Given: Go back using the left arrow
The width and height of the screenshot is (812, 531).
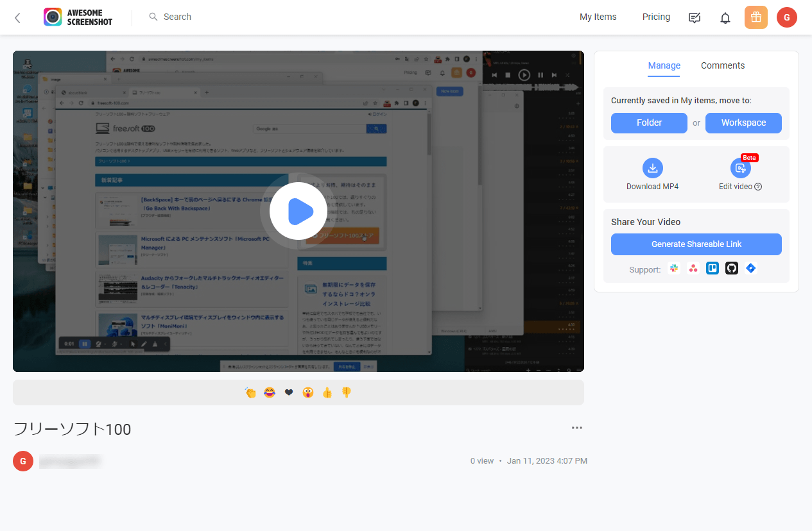Looking at the screenshot, I should click(x=17, y=18).
